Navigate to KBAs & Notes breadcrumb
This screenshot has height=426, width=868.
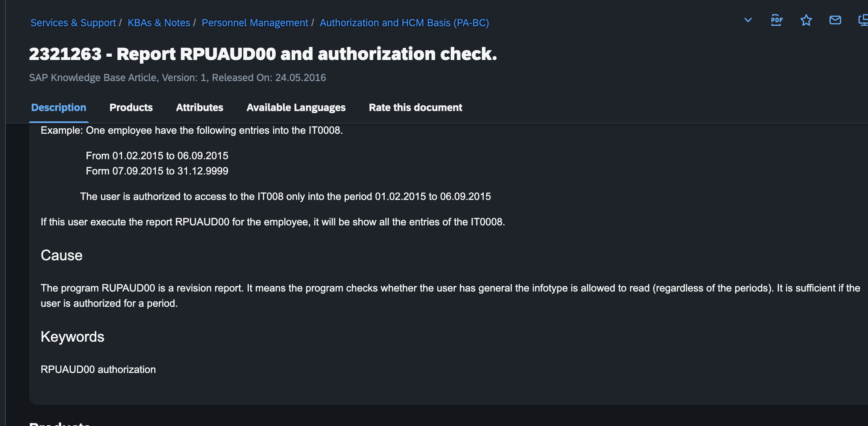(x=159, y=23)
